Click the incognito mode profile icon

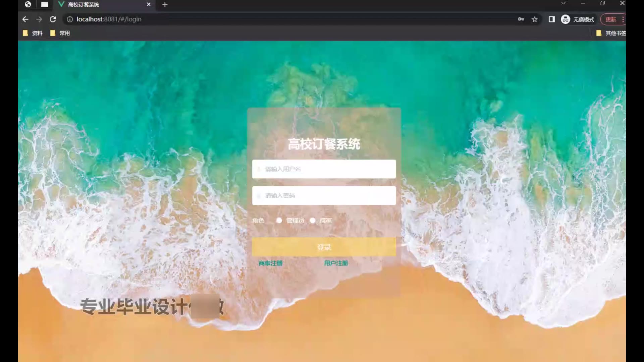tap(566, 19)
